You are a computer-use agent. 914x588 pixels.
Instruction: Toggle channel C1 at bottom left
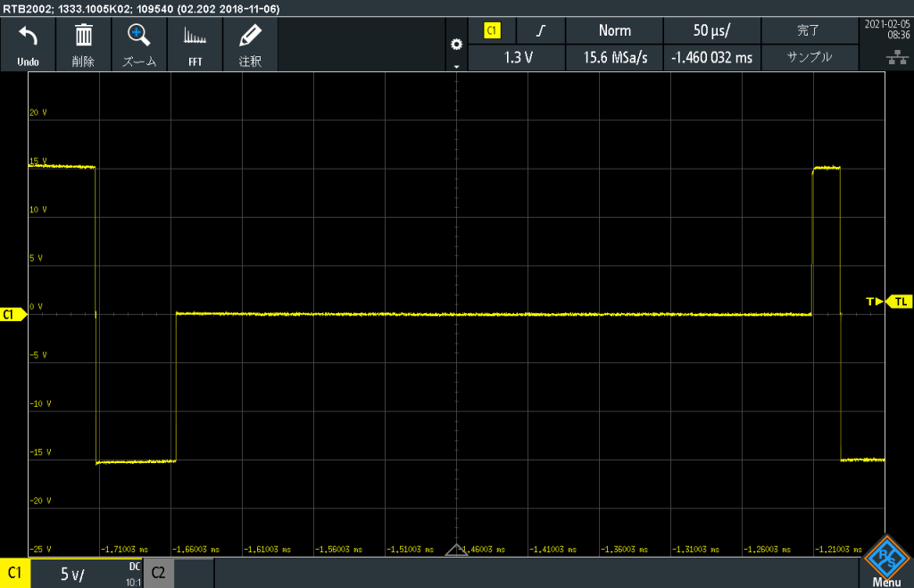click(15, 574)
